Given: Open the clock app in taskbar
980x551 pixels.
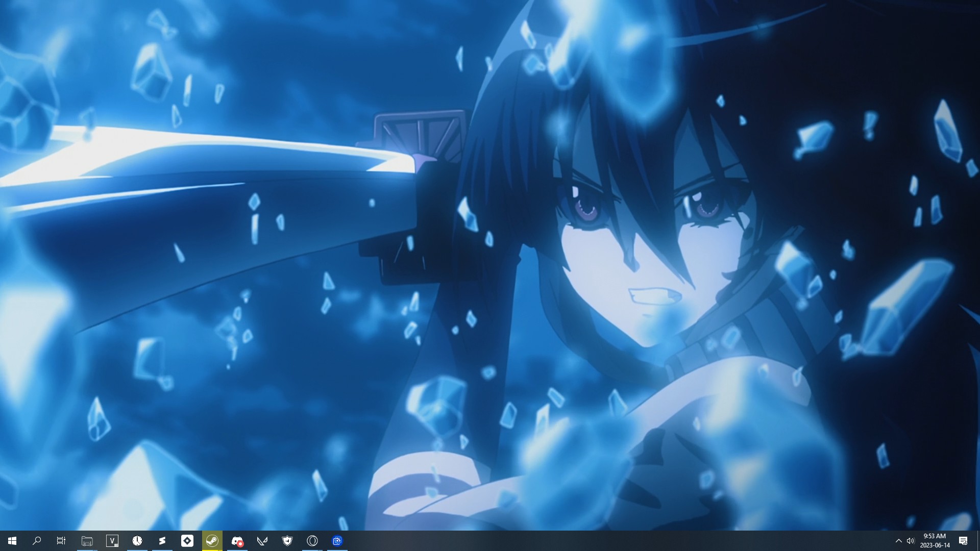Looking at the screenshot, I should (137, 541).
